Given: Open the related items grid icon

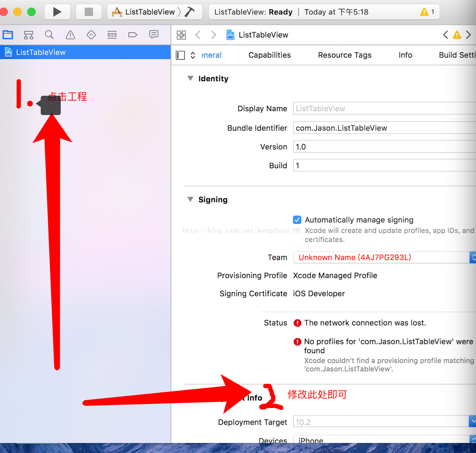Looking at the screenshot, I should [x=181, y=35].
